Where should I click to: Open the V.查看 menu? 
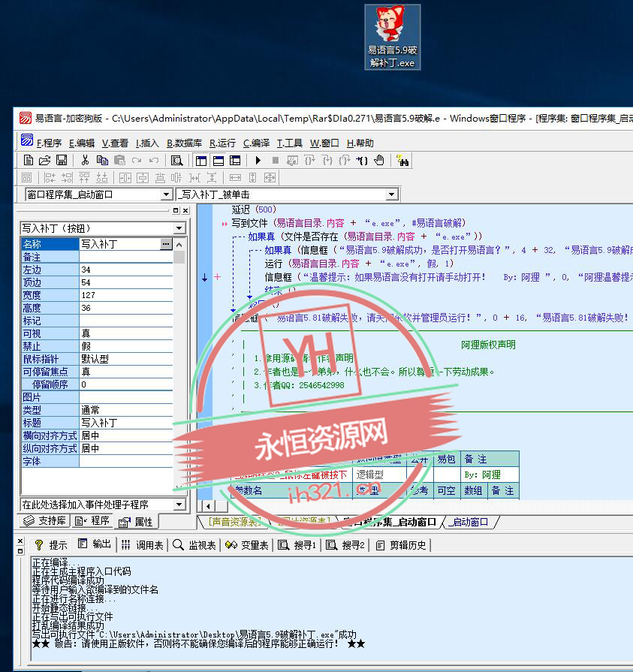(x=115, y=143)
